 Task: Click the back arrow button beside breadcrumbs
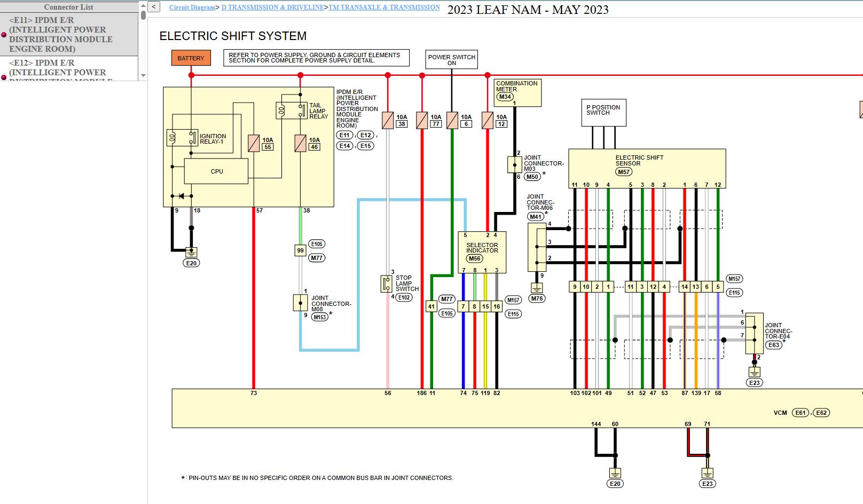(154, 7)
